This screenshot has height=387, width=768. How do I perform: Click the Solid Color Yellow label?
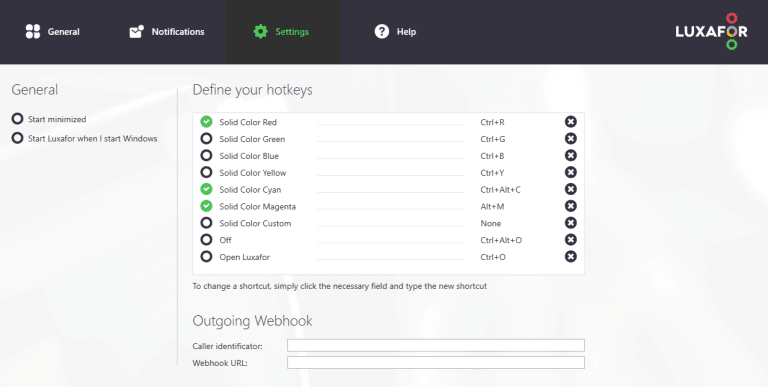(x=253, y=173)
